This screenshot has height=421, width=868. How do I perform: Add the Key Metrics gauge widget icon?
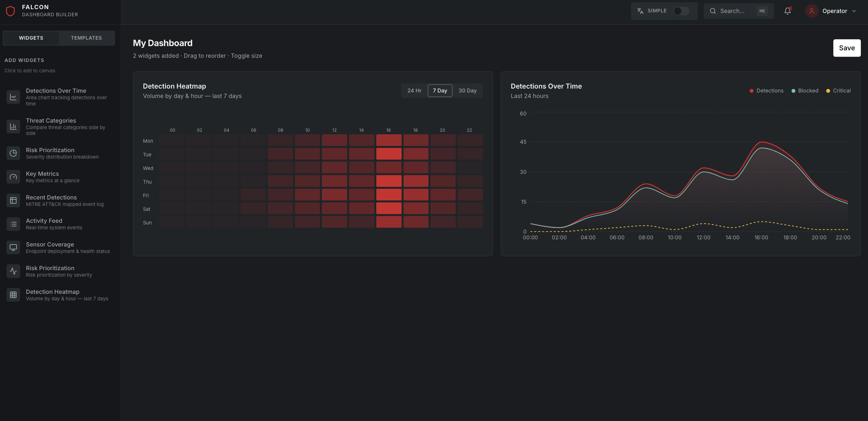click(x=13, y=177)
